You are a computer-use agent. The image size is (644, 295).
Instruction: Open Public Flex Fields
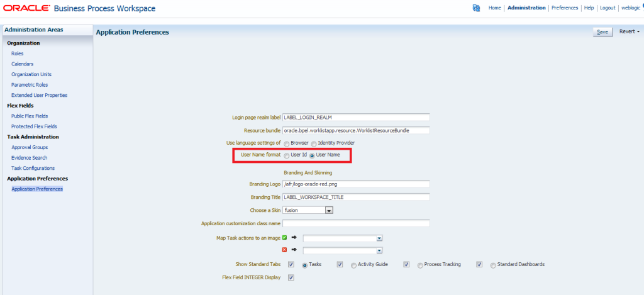coord(30,116)
